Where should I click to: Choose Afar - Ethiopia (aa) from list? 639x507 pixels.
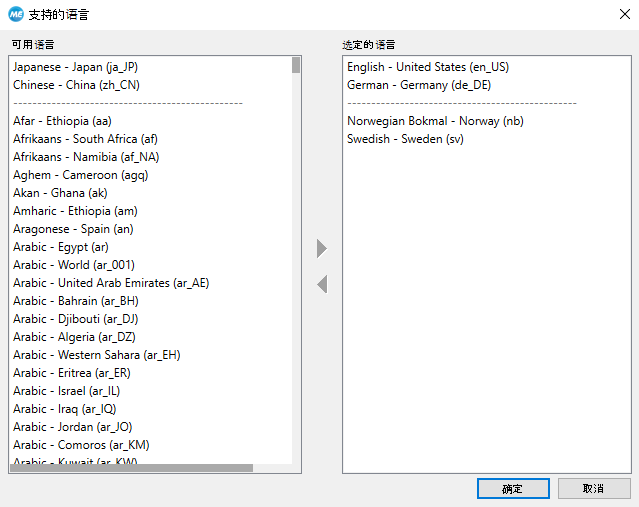(62, 121)
